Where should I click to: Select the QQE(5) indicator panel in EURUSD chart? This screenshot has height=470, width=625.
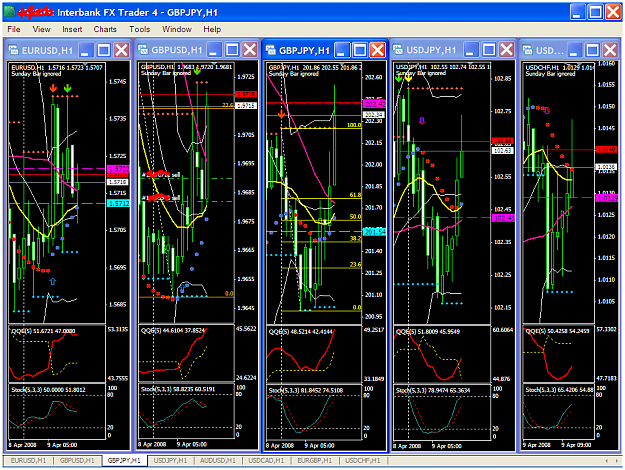pyautogui.click(x=57, y=354)
